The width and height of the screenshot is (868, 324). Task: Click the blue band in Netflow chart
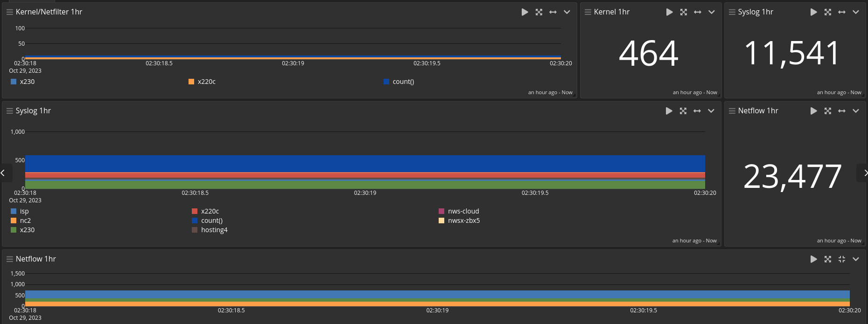point(437,294)
